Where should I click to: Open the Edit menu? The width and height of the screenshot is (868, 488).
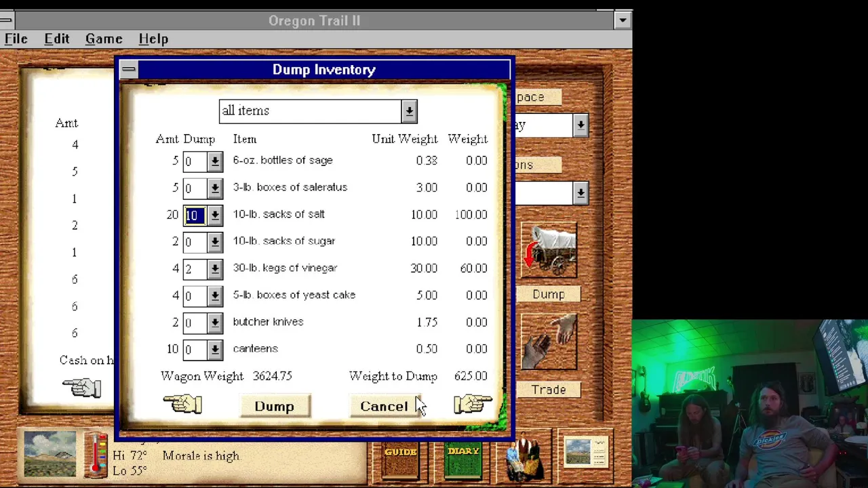(57, 39)
